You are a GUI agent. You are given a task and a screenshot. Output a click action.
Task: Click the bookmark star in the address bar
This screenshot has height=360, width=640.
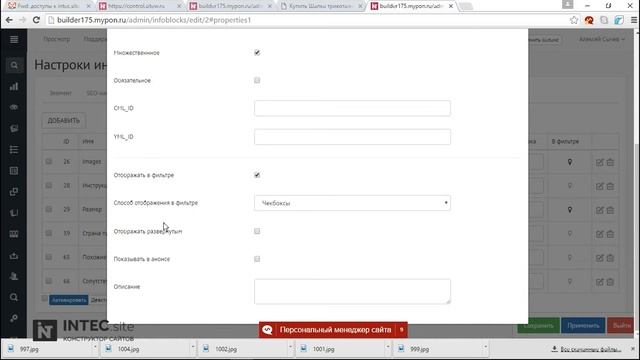574,20
